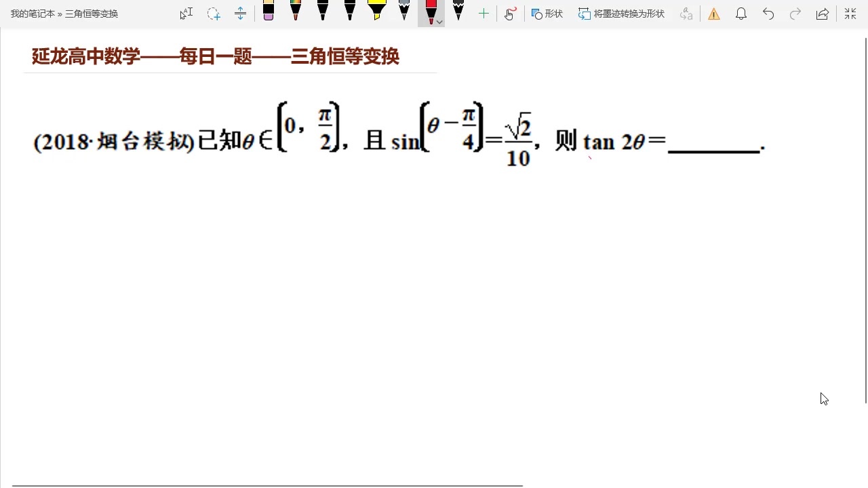This screenshot has width=868, height=488.
Task: Click the Ink to Text icon
Action: tap(686, 14)
